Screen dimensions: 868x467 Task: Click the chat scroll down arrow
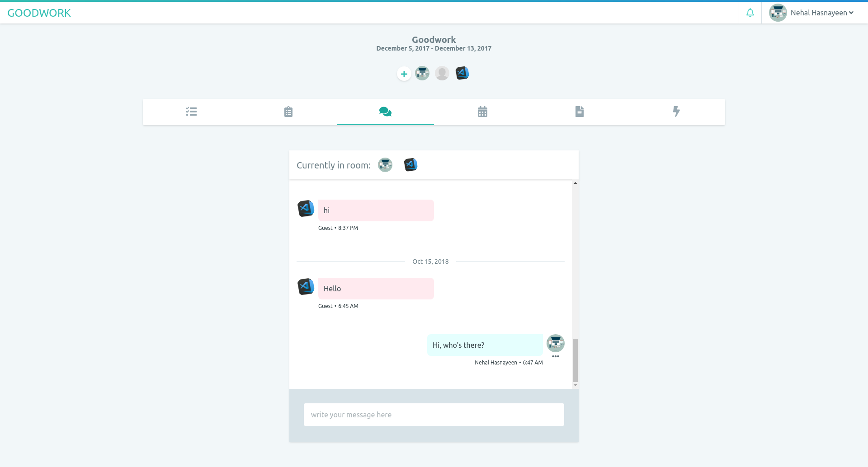[575, 385]
